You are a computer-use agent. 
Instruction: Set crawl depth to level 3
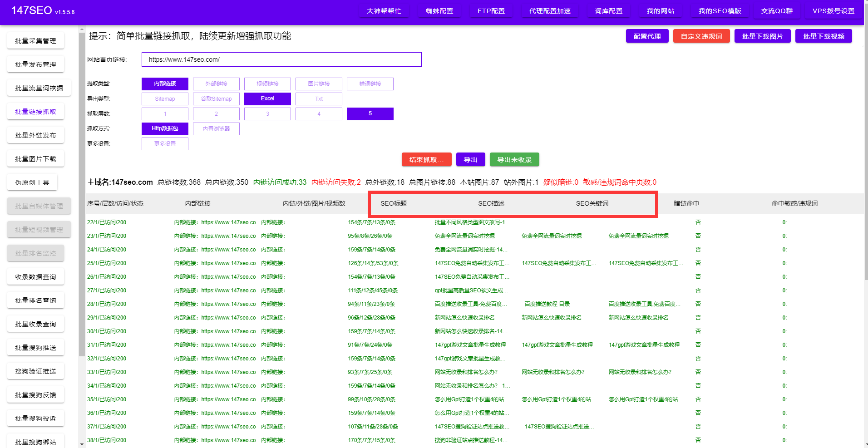tap(267, 113)
